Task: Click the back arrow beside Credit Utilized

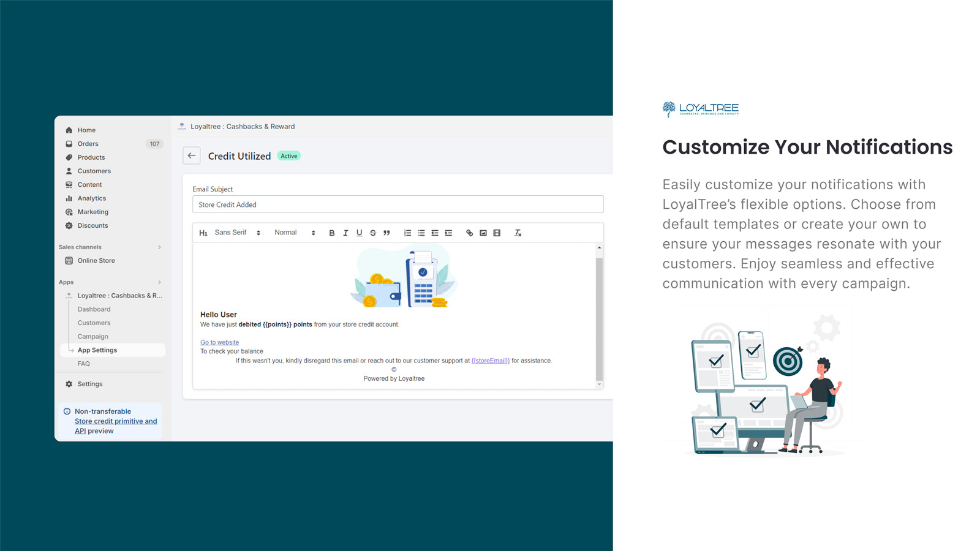Action: click(192, 156)
